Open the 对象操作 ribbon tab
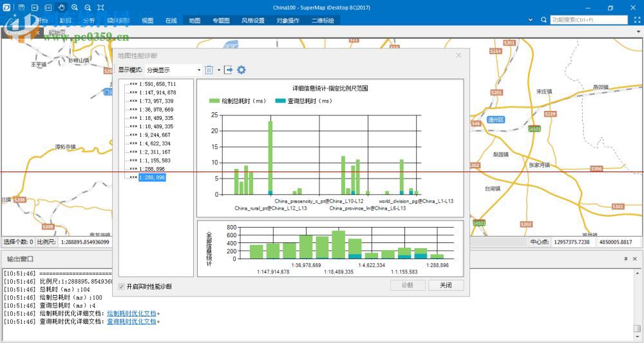The image size is (644, 343). 288,21
